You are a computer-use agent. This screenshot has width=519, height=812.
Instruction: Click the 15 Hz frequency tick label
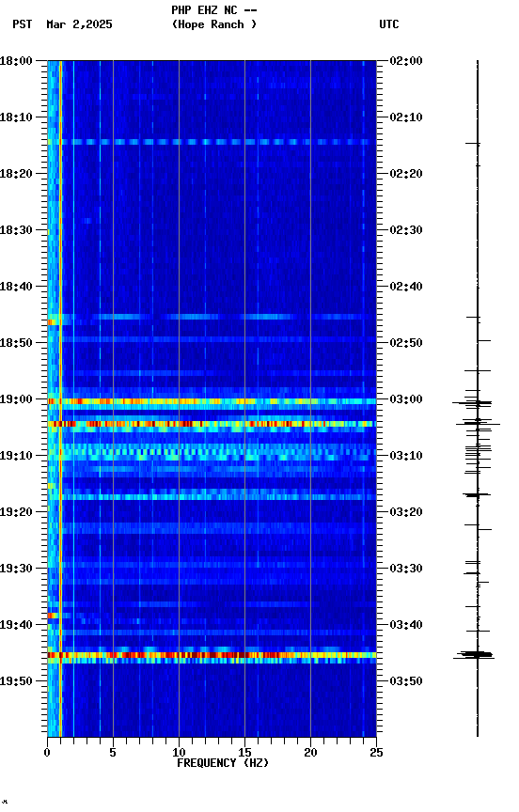[x=245, y=753]
